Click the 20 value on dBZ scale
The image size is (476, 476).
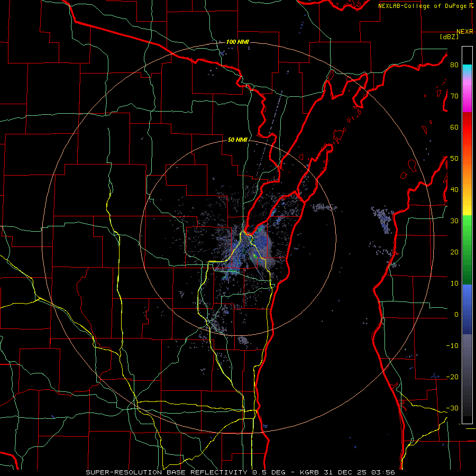click(454, 252)
